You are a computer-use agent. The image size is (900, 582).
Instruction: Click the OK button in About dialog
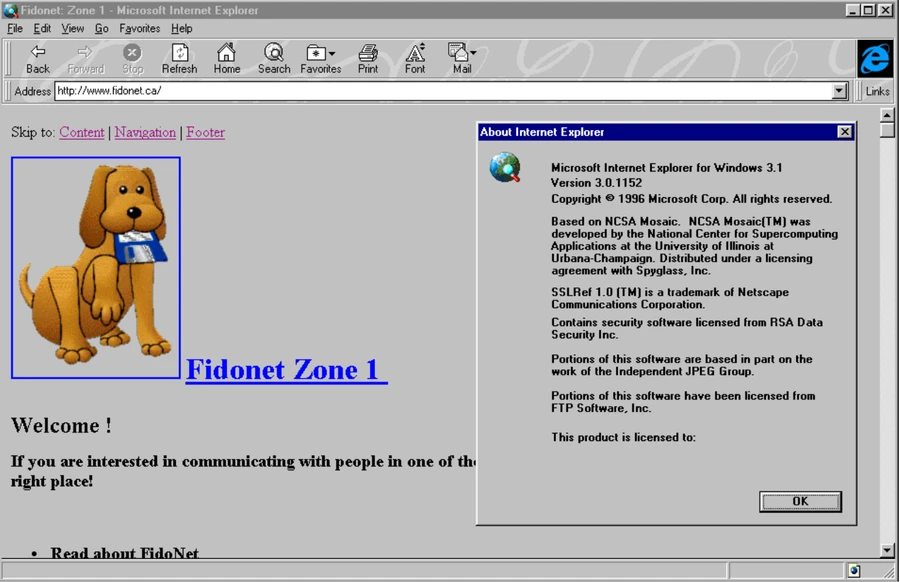click(800, 501)
